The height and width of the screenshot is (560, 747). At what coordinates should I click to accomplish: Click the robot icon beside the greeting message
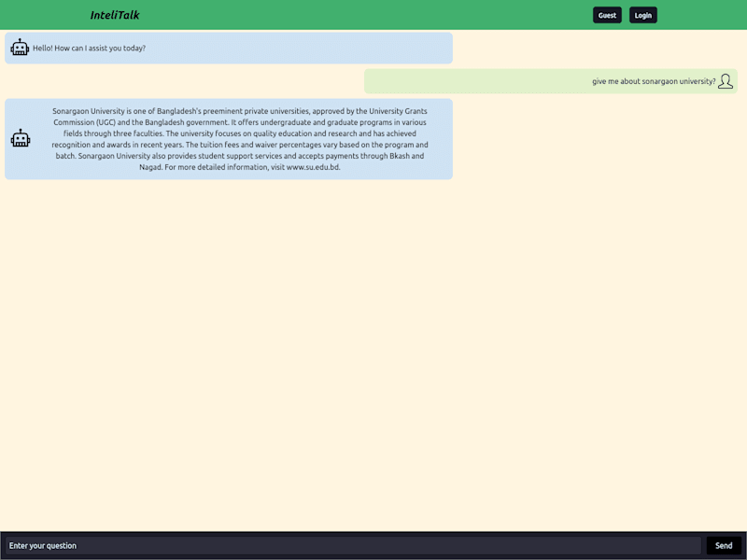pyautogui.click(x=20, y=48)
